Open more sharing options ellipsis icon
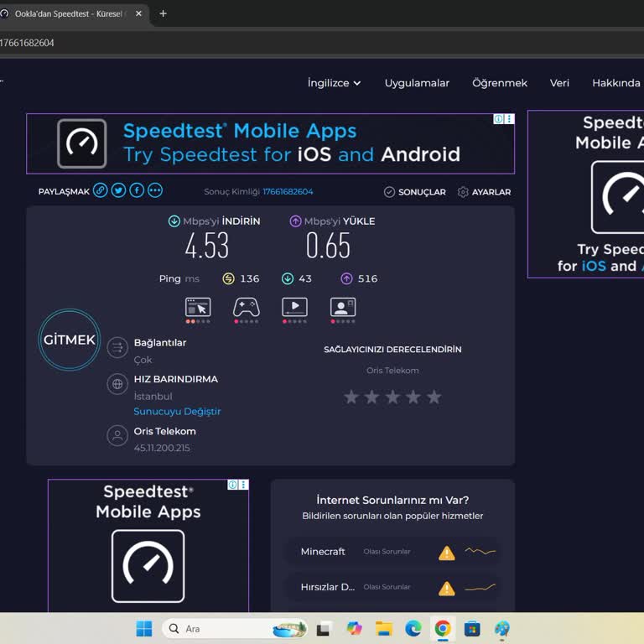The width and height of the screenshot is (644, 644). point(155,190)
